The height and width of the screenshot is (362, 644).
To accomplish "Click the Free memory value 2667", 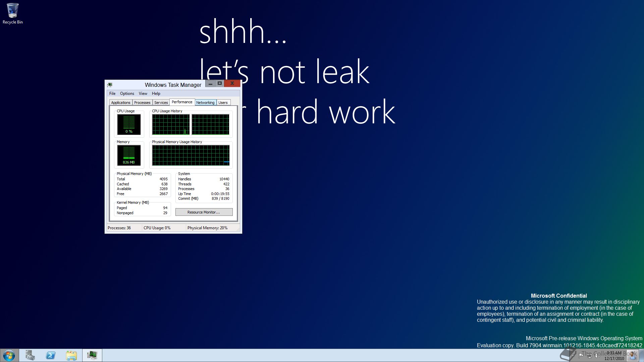I will tap(163, 194).
